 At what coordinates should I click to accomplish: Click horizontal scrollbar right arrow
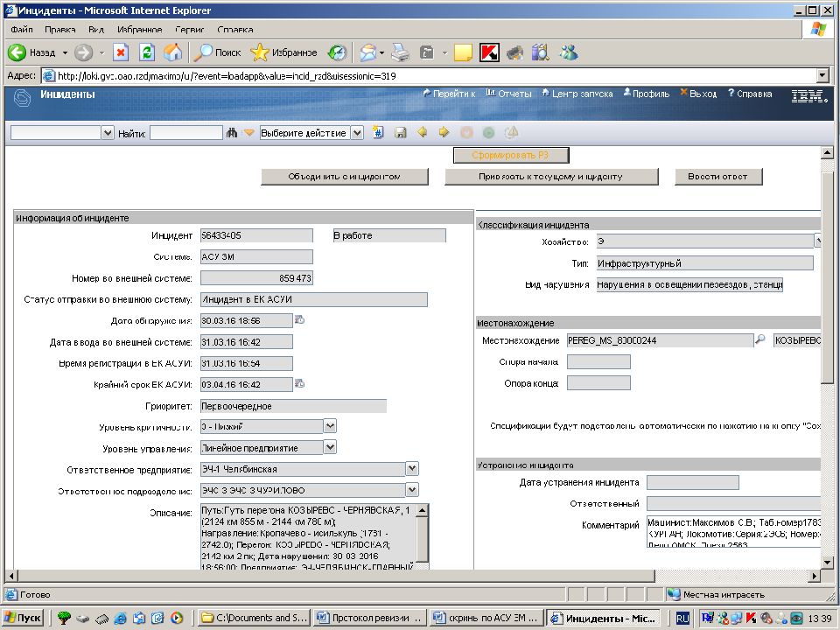pos(815,577)
